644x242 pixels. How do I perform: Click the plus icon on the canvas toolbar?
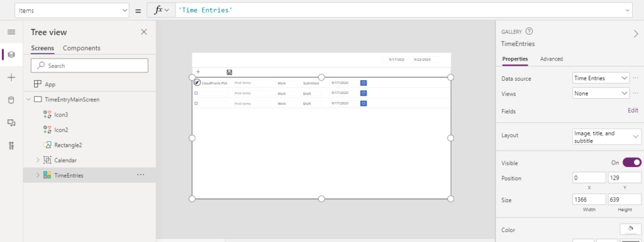pyautogui.click(x=198, y=72)
